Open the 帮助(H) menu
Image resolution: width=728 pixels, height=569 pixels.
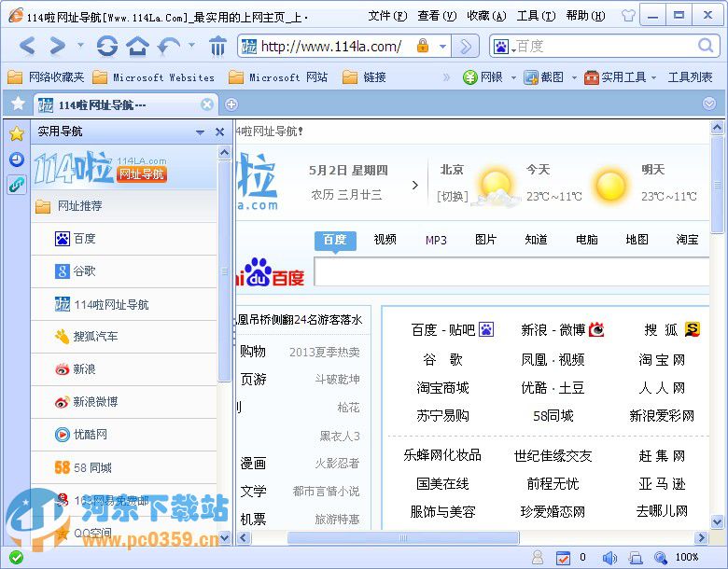pos(585,16)
